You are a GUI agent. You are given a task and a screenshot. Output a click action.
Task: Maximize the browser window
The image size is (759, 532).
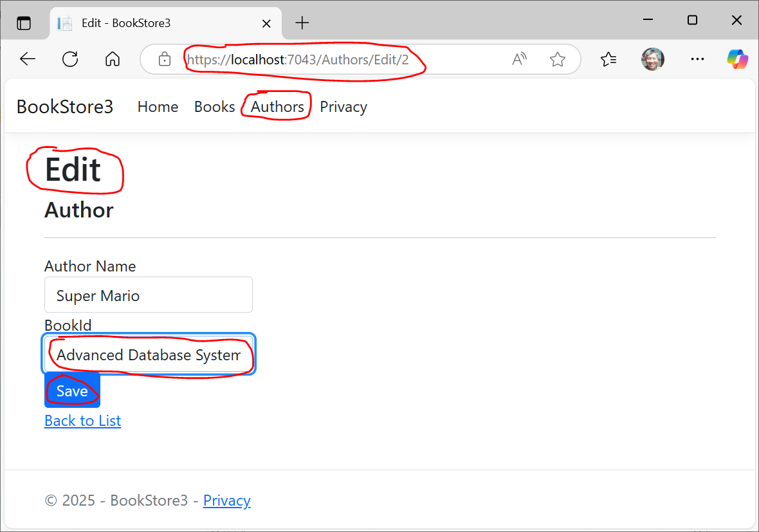pos(692,20)
